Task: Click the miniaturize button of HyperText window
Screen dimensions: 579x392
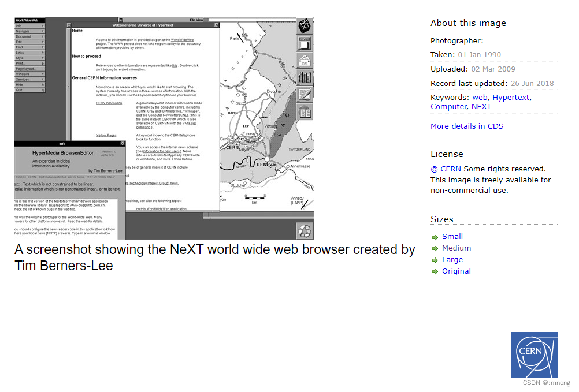Action: (x=69, y=25)
